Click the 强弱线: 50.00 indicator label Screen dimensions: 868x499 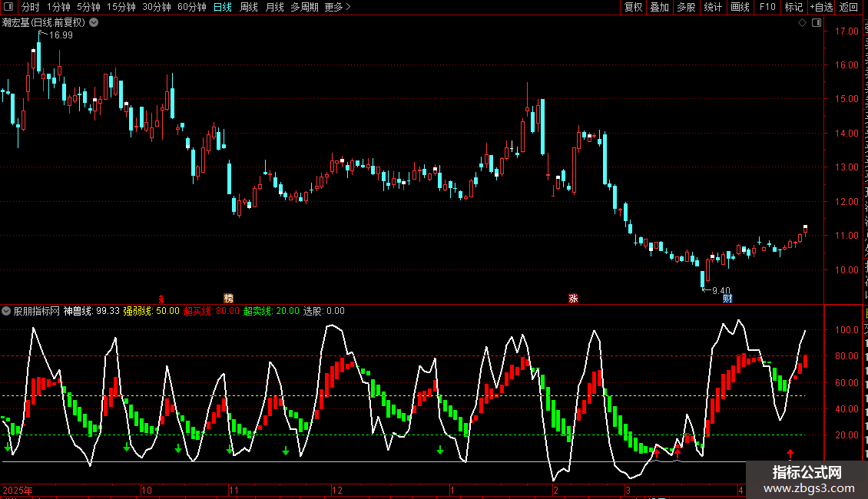click(151, 311)
